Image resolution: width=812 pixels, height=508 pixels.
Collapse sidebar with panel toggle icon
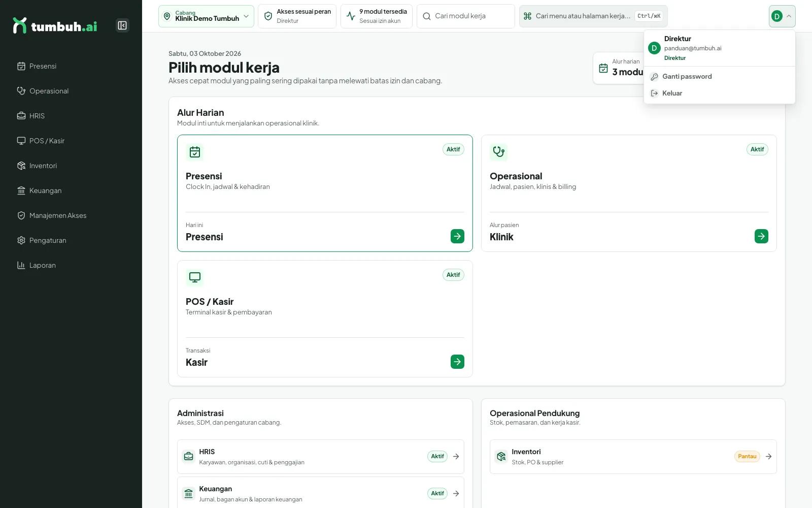click(x=122, y=25)
